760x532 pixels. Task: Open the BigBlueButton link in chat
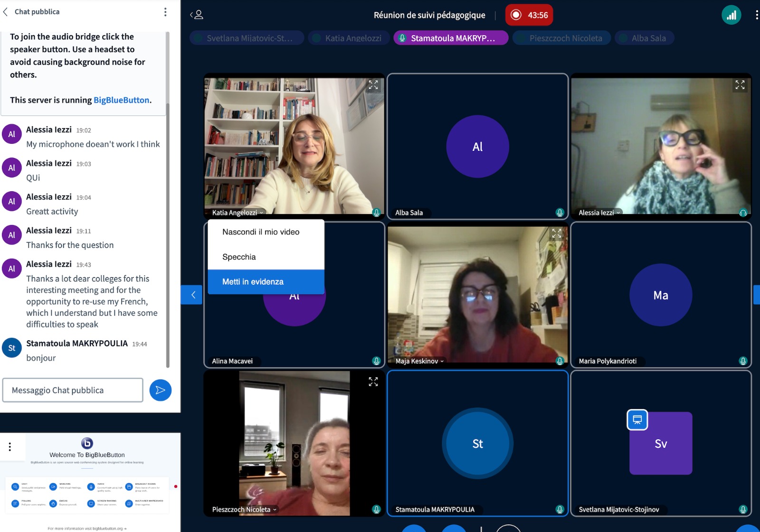[121, 100]
